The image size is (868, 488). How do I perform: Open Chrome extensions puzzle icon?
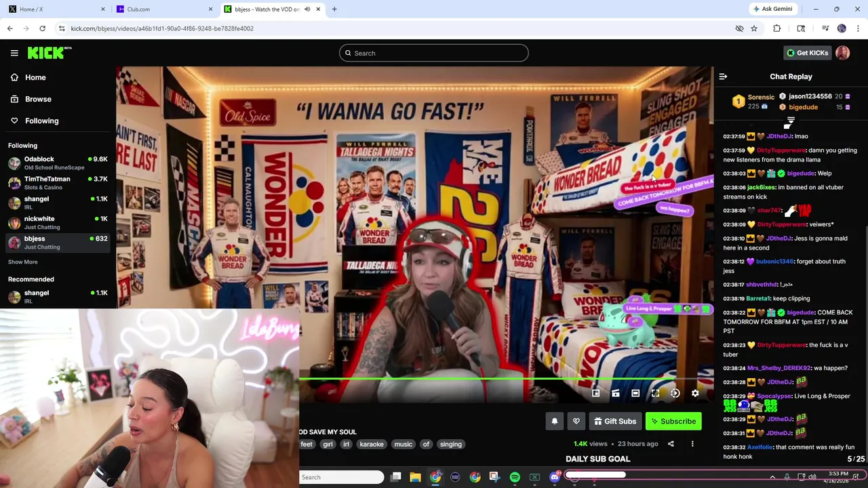point(777,28)
